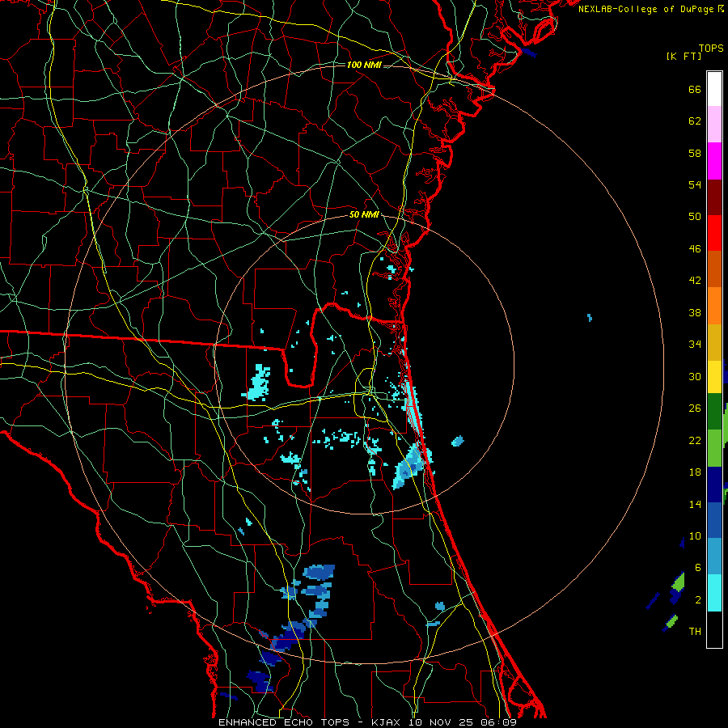Click the '100 NMI' range ring label
728x728 pixels.
click(364, 65)
